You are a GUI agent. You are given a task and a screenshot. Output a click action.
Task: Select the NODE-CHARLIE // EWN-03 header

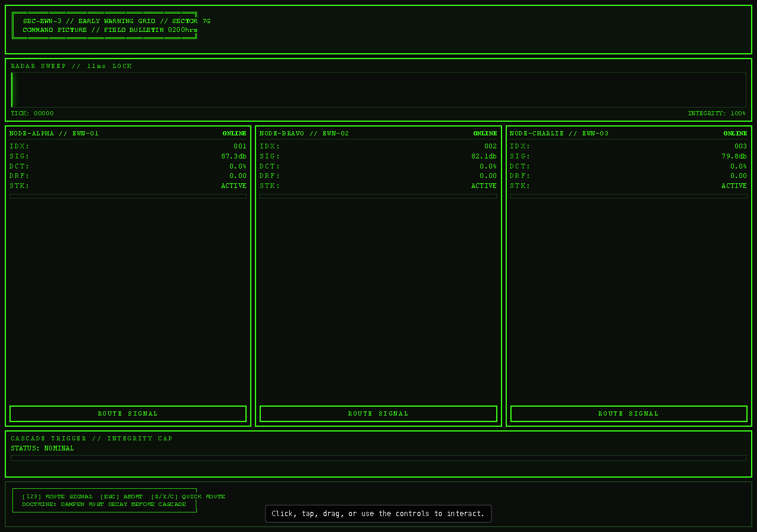click(x=559, y=134)
